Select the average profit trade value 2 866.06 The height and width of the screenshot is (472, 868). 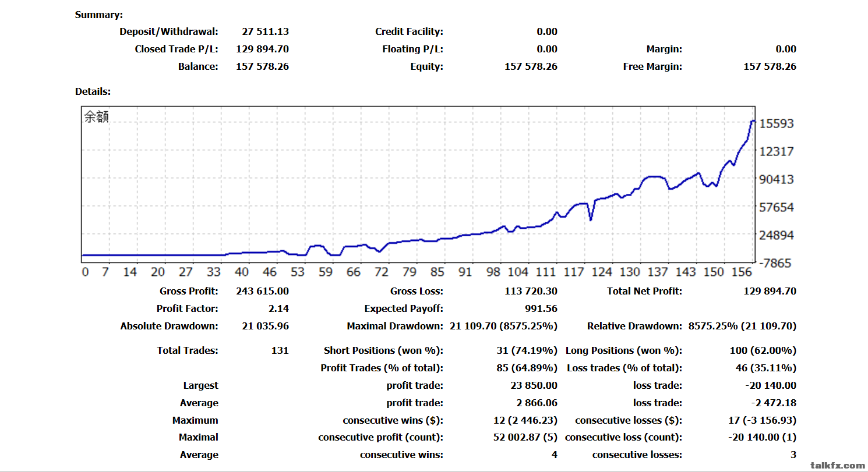point(537,403)
